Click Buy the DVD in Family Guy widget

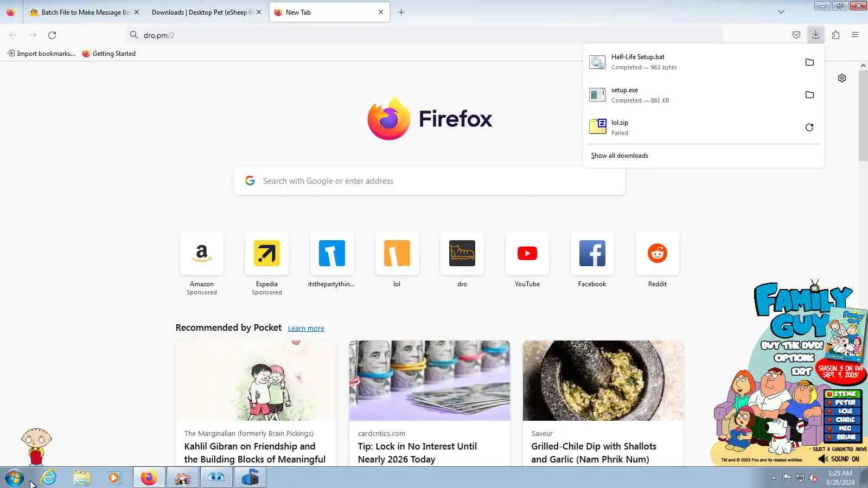[792, 345]
